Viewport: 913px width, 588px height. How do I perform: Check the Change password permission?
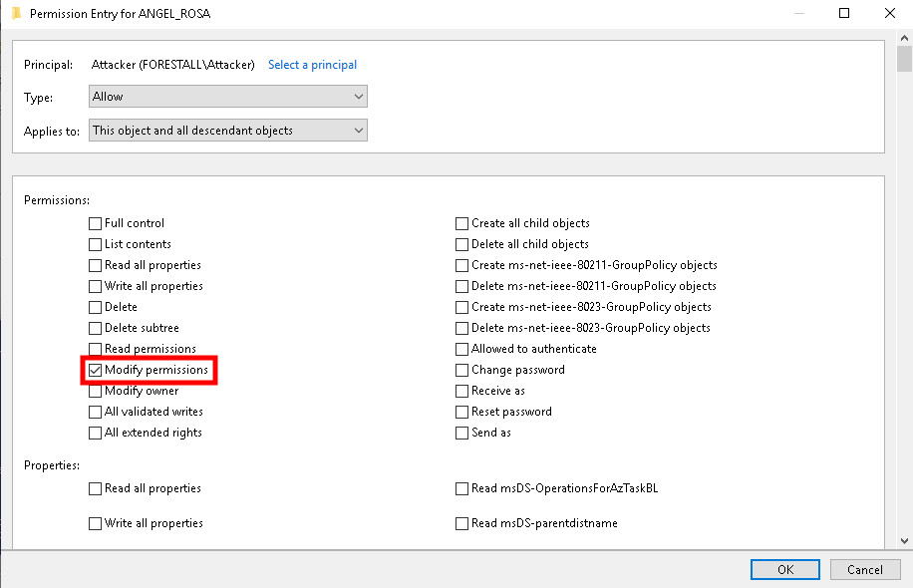pyautogui.click(x=462, y=370)
